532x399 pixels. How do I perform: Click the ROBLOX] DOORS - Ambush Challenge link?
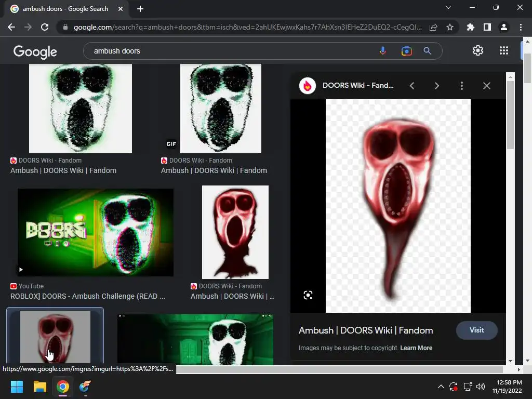(88, 296)
